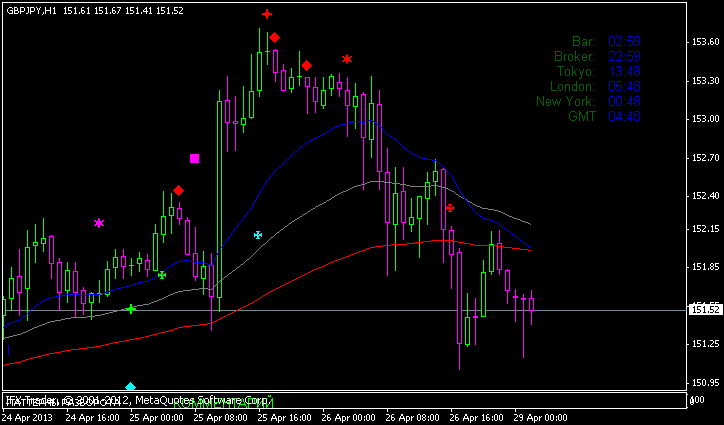
Task: Select the cyan plus marker mid-chart
Action: [x=258, y=235]
